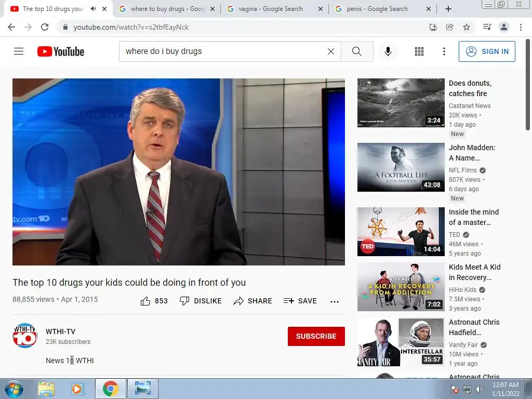Screen dimensions: 532x399
Task: Click the install app icon in address bar
Action: tap(433, 27)
